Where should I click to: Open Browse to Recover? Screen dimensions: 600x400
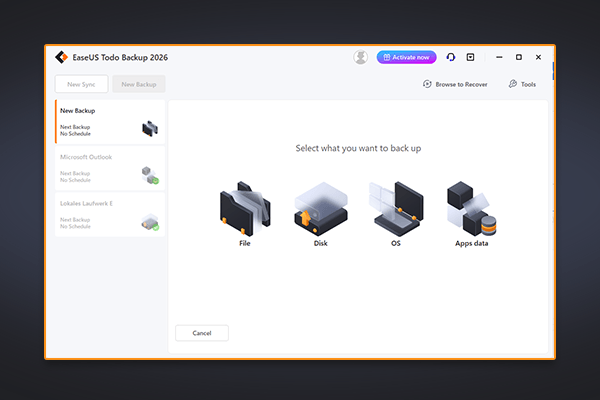[455, 84]
